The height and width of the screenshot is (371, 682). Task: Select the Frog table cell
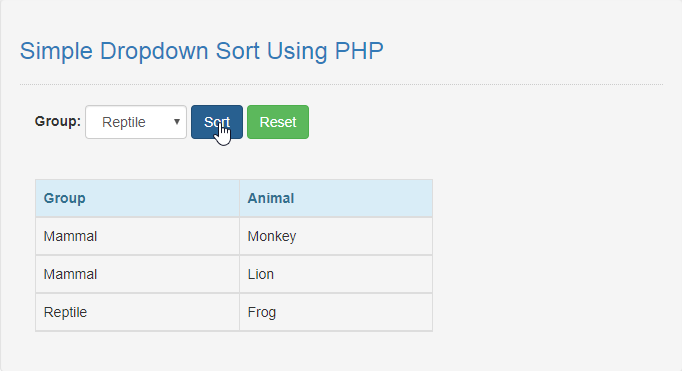[x=336, y=312]
